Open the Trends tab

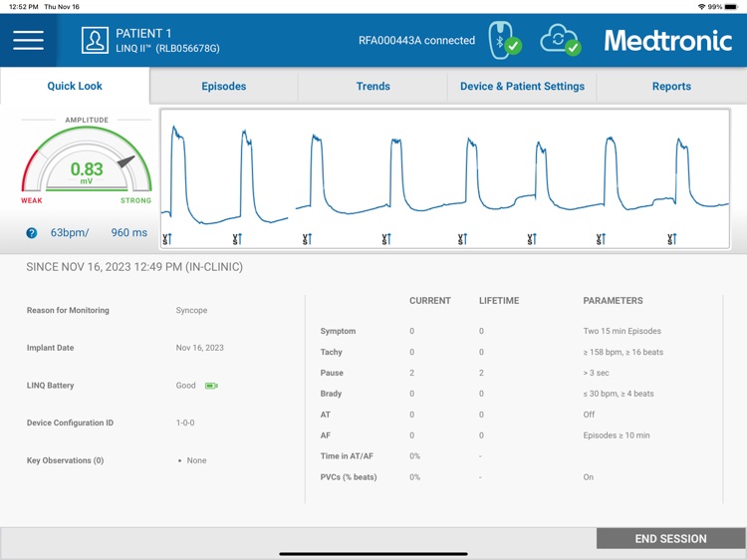point(373,87)
